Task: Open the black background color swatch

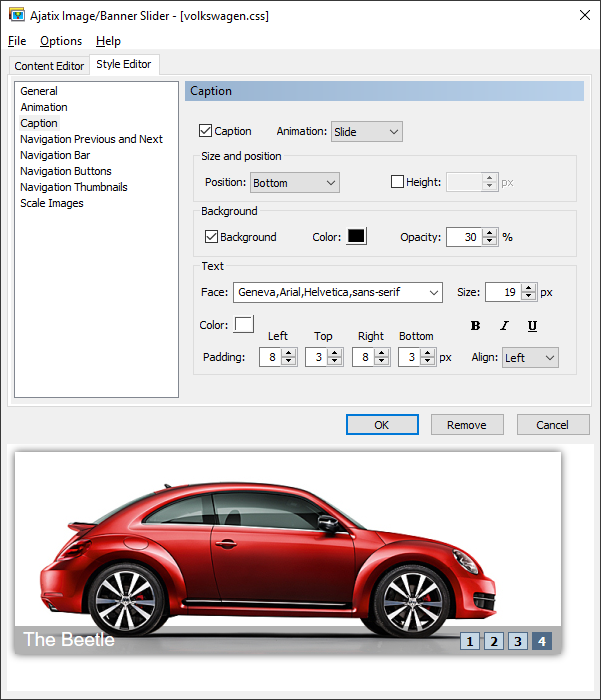Action: 356,236
